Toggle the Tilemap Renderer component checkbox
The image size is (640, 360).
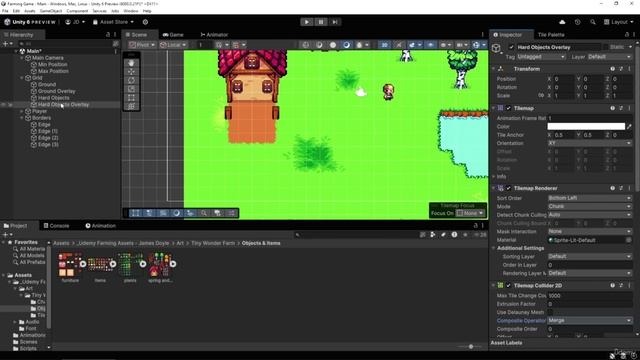tap(508, 188)
